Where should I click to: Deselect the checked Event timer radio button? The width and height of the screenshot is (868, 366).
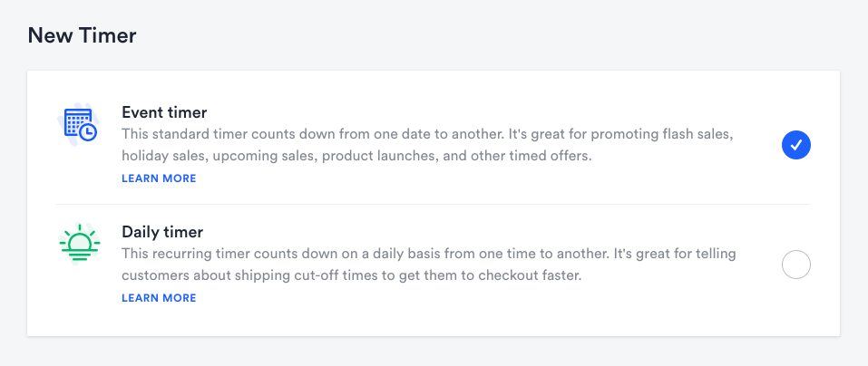coord(795,145)
